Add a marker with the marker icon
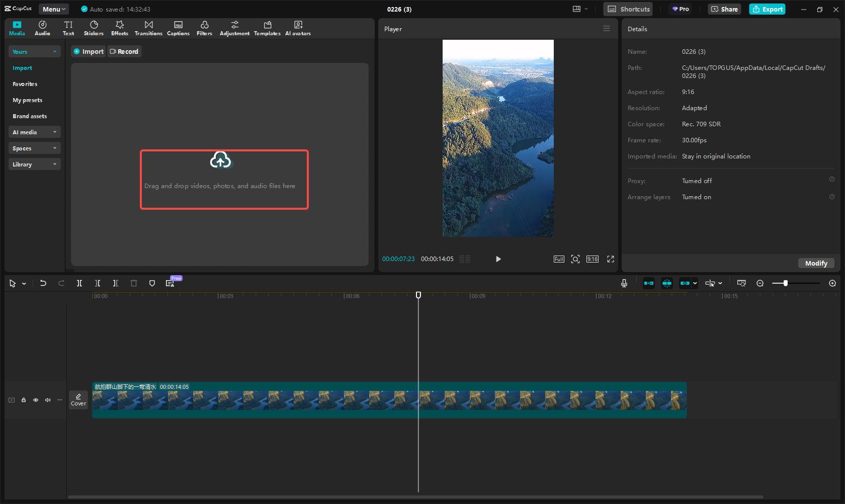This screenshot has height=504, width=845. pos(152,283)
